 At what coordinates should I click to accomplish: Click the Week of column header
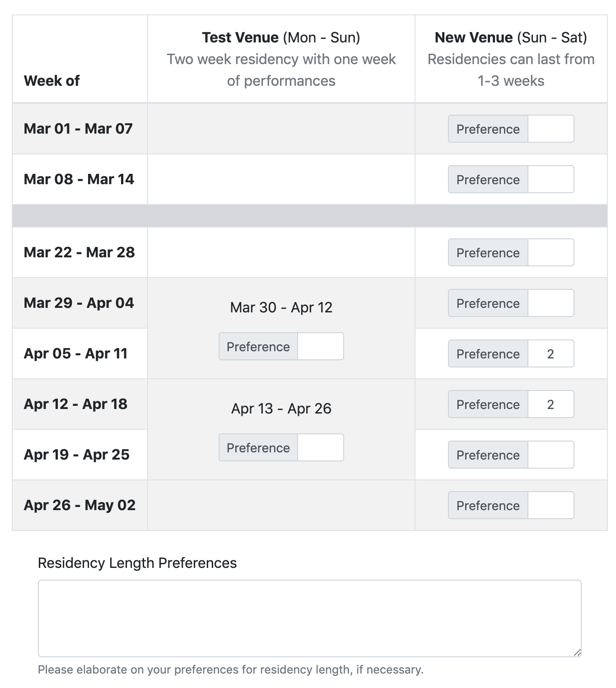click(51, 80)
